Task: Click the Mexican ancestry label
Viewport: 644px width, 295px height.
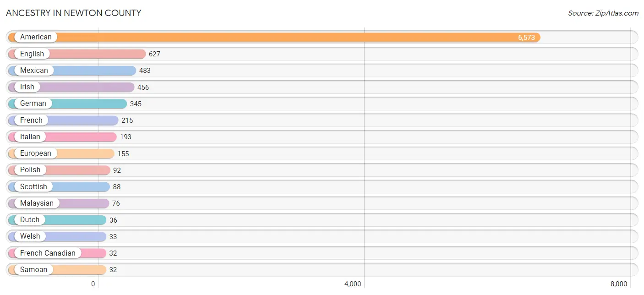Action: point(34,70)
